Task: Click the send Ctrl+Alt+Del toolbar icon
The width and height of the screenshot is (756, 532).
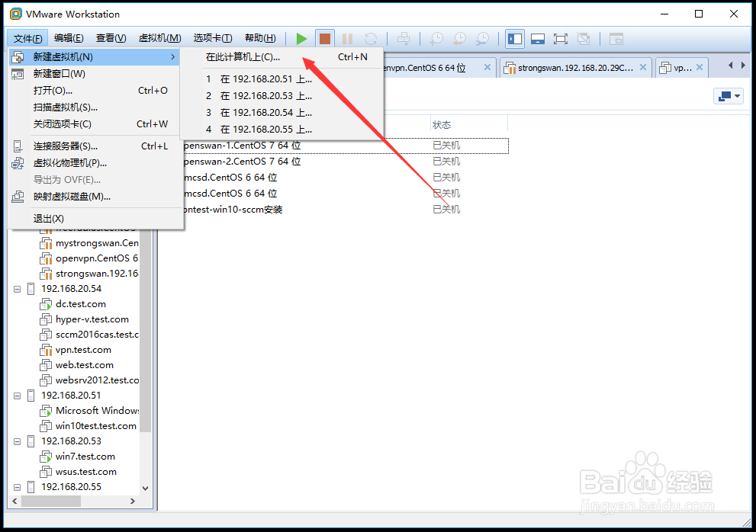Action: click(x=404, y=39)
